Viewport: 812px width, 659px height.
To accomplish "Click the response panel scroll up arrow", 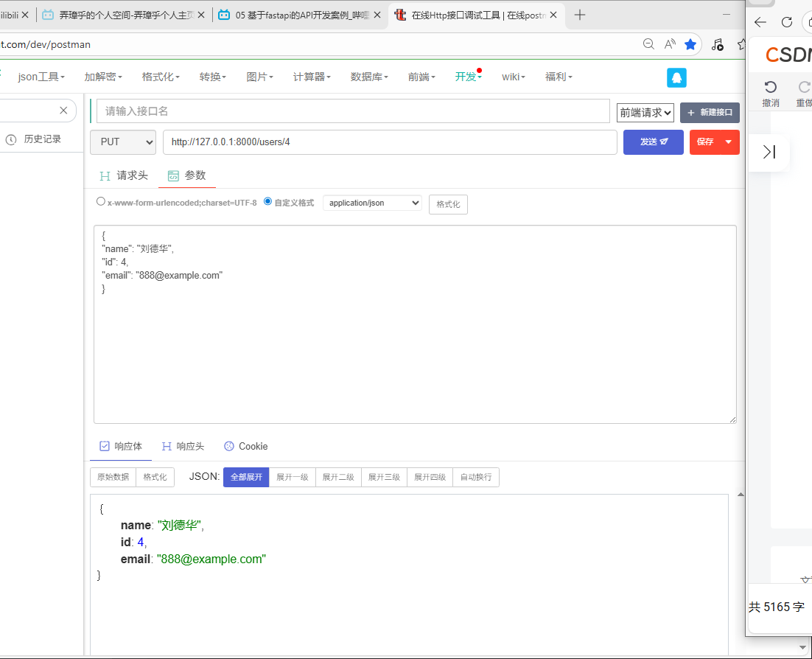I will pos(741,495).
